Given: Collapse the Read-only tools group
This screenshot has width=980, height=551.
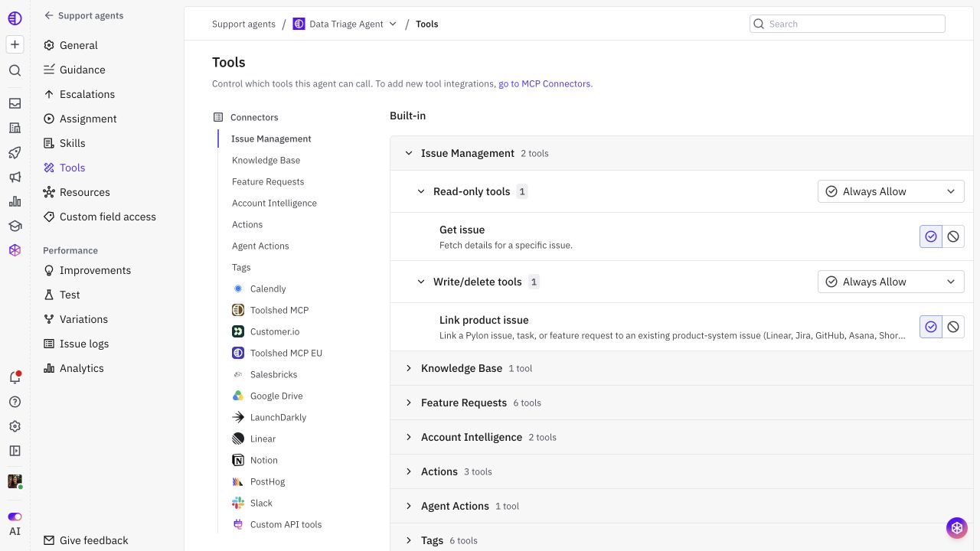Looking at the screenshot, I should pos(421,191).
